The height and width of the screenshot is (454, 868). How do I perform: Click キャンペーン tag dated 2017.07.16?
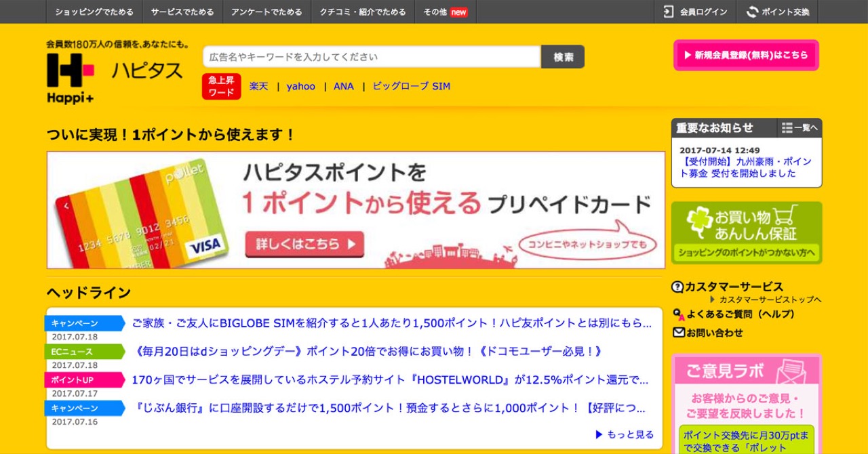(85, 409)
